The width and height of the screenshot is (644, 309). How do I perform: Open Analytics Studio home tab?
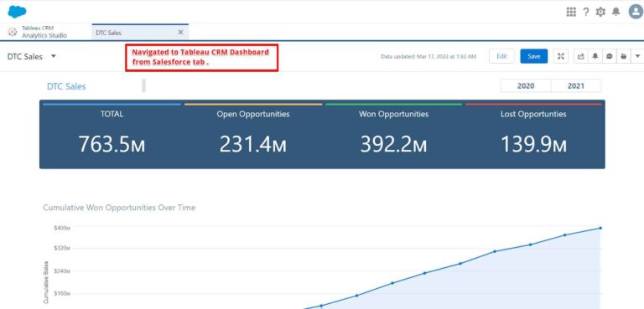point(44,32)
